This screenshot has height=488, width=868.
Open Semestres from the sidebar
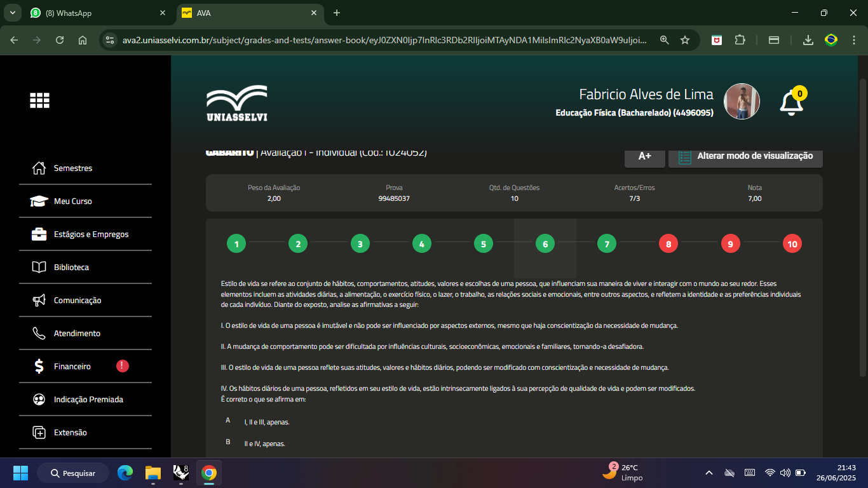[72, 168]
